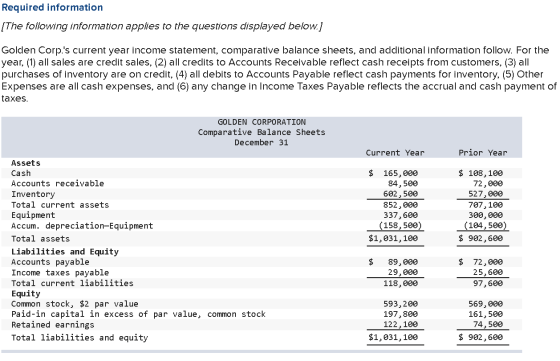The height and width of the screenshot is (361, 560).
Task: Click 'Total current assets' row label
Action: 60,205
